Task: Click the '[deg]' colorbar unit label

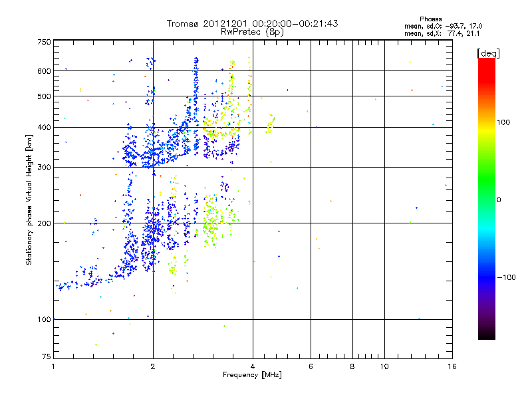Action: coord(488,53)
